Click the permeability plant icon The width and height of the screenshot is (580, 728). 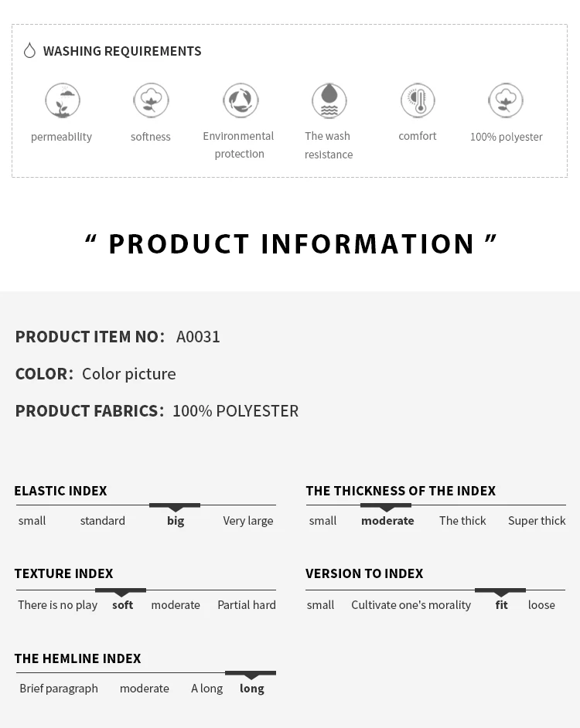[x=63, y=100]
